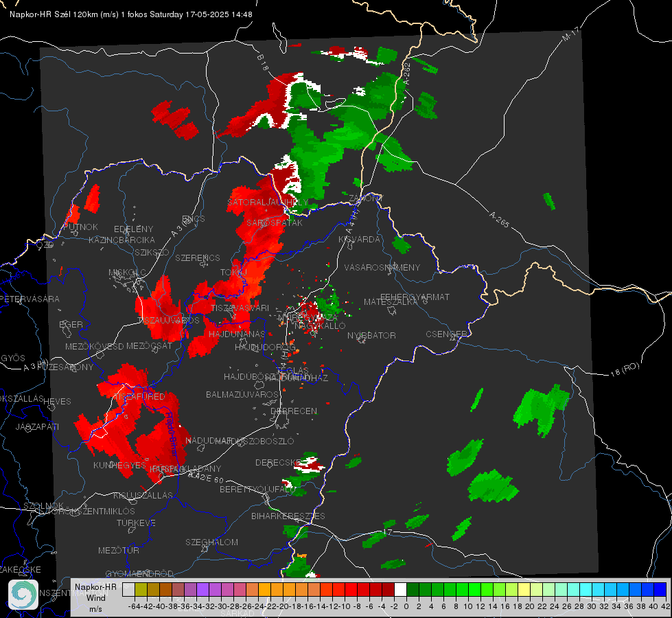Screen dimensions: 672x618
Task: Select the KUNHEGYES label
Action: point(119,466)
